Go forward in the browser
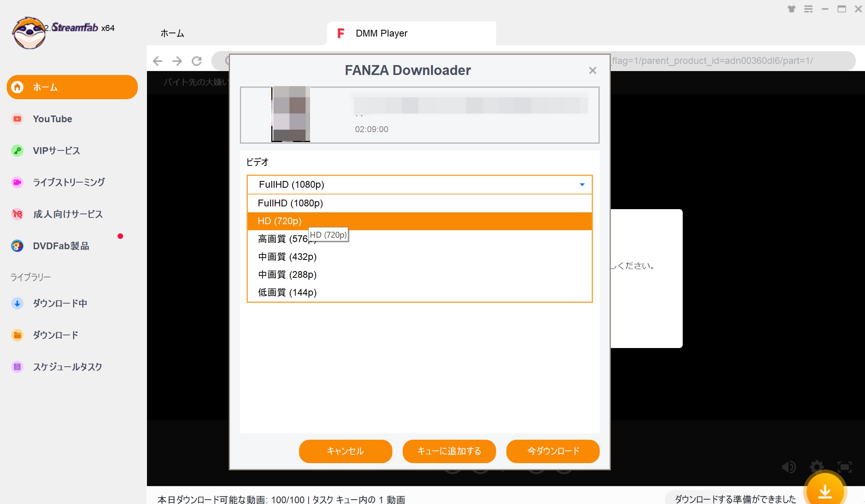The width and height of the screenshot is (865, 504). coord(177,61)
